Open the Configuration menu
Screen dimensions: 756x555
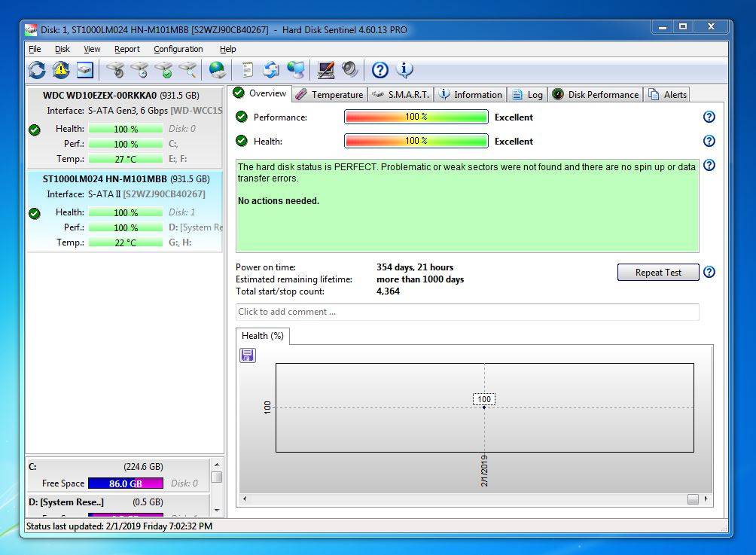point(178,49)
